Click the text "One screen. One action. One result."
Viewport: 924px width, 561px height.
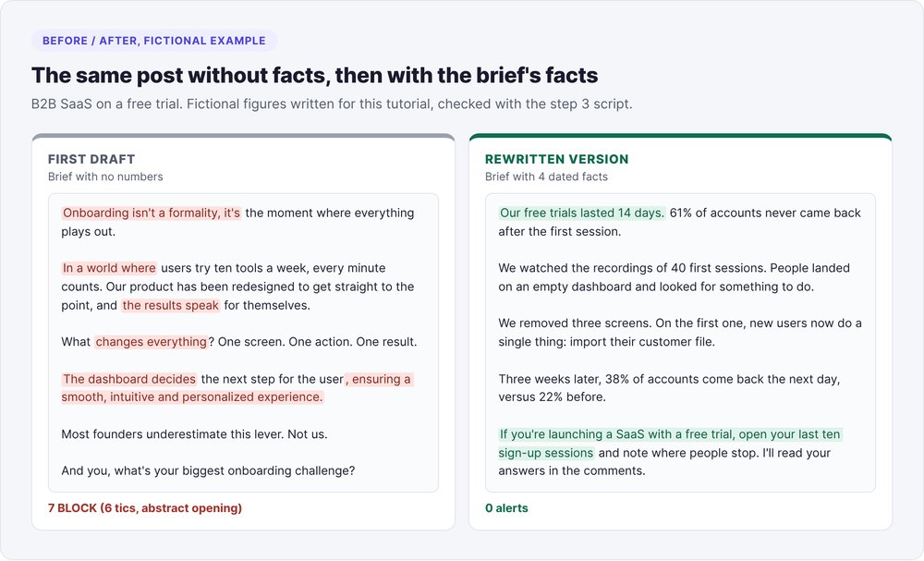(318, 342)
